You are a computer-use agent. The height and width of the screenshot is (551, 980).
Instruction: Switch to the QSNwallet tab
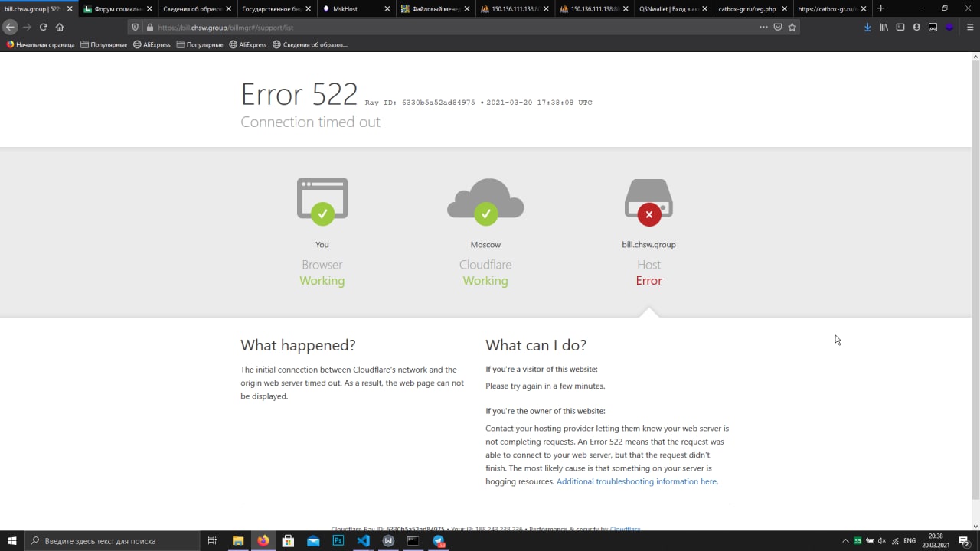coord(673,9)
